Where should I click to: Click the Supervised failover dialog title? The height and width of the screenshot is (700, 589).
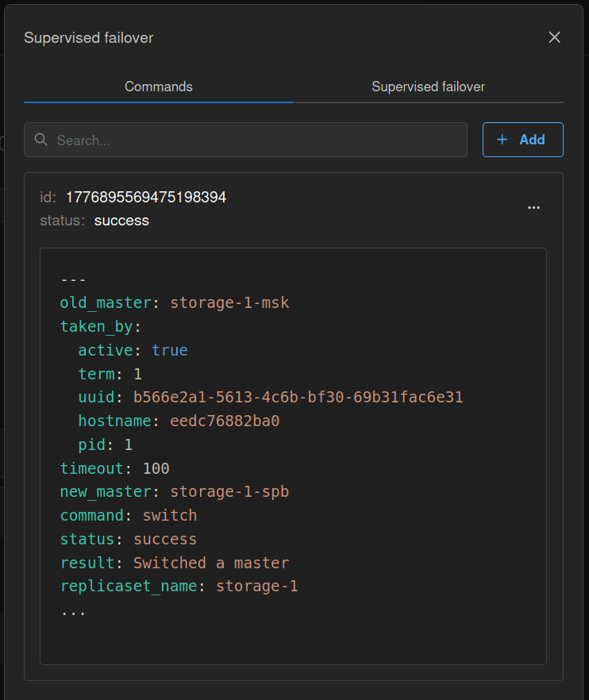coord(88,38)
